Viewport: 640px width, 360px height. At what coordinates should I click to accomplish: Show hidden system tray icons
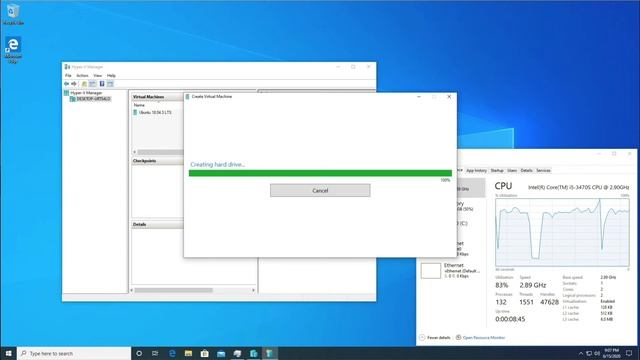tap(581, 353)
